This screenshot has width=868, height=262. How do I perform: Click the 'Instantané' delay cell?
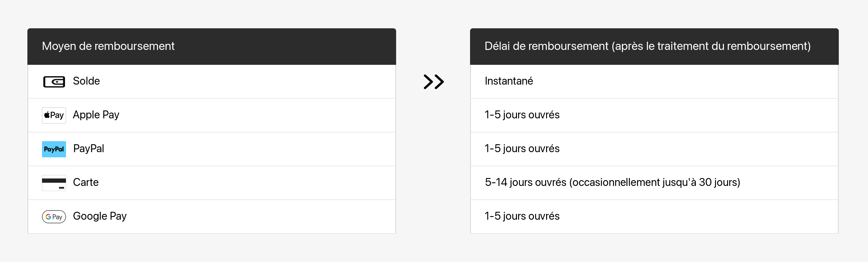509,81
